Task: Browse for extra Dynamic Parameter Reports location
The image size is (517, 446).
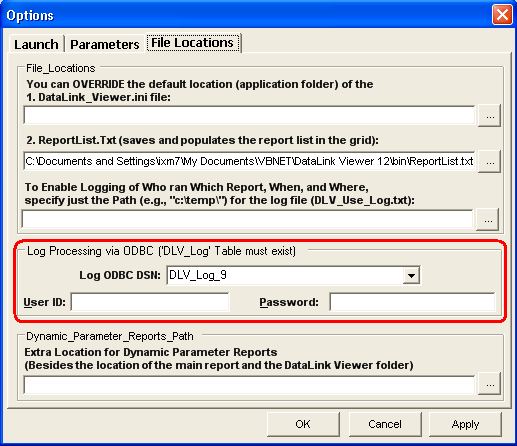Action: click(x=489, y=384)
